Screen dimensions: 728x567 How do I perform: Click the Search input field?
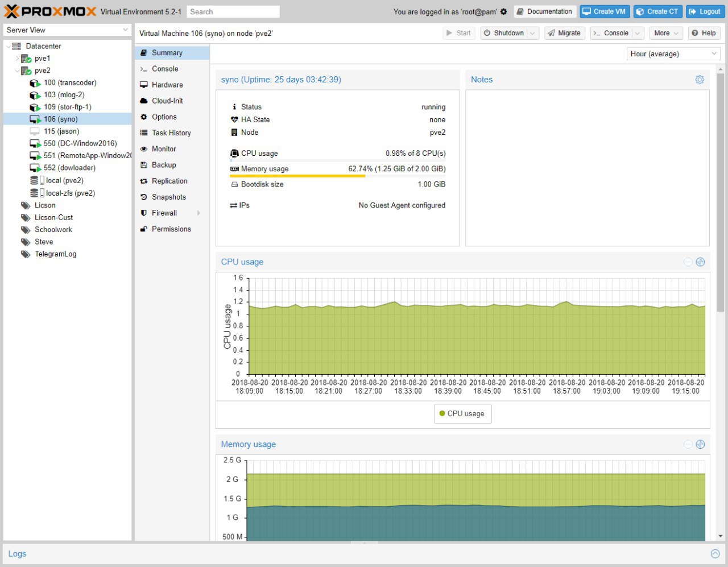click(233, 12)
